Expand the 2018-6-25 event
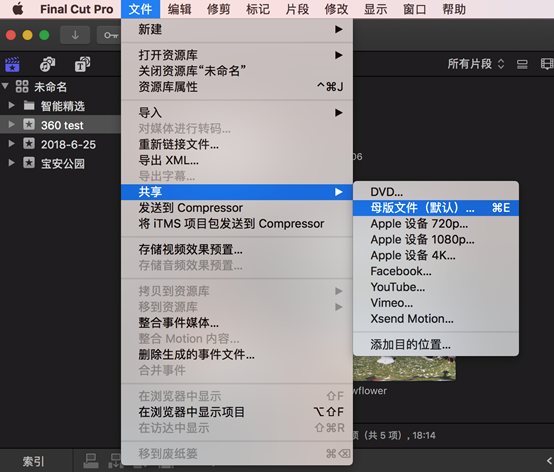Screen dimensions: 554x472 (x=11, y=143)
